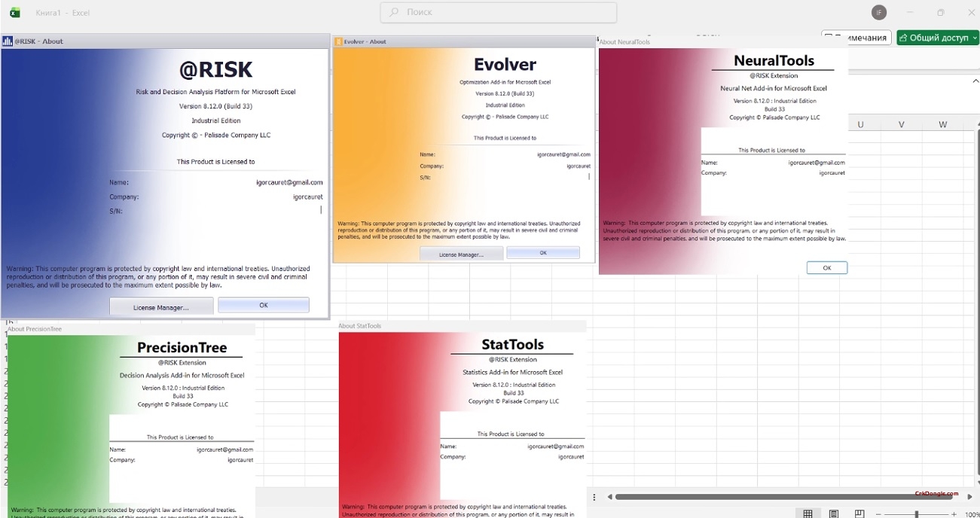Click the Общий доступ share button
Screen dimensions: 980x518
tap(938, 38)
